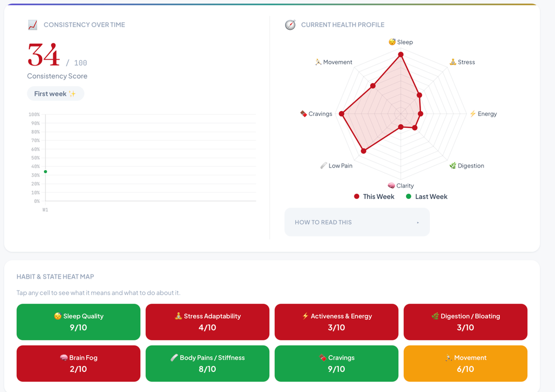This screenshot has height=392, width=555.
Task: Click the W1 axis label under chart
Action: coord(46,210)
